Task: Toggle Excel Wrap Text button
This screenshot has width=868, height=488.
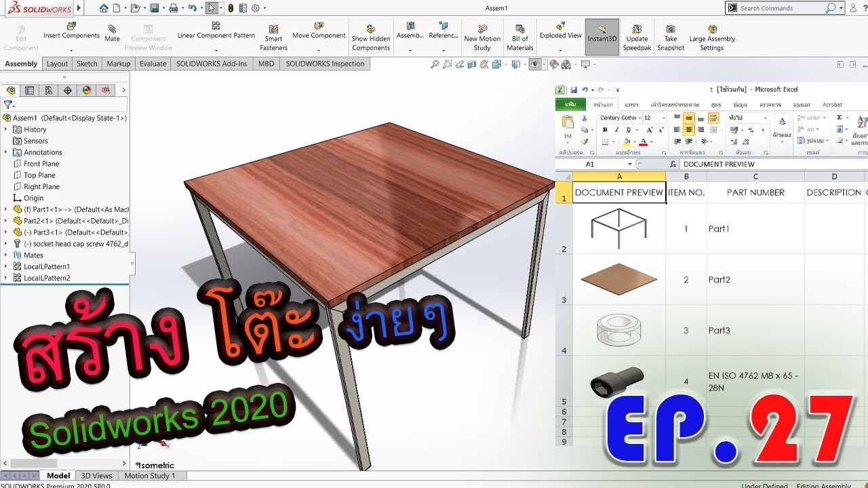Action: tap(713, 118)
